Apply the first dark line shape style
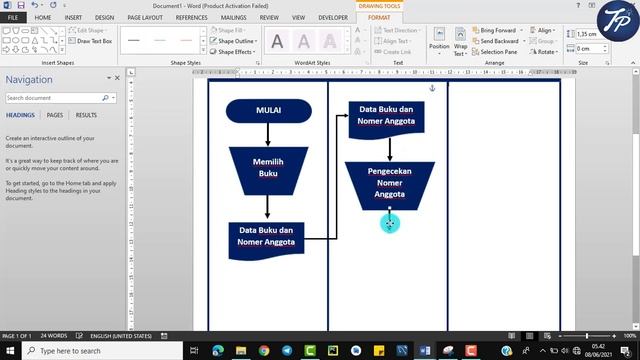The width and height of the screenshot is (640, 360). click(x=133, y=40)
